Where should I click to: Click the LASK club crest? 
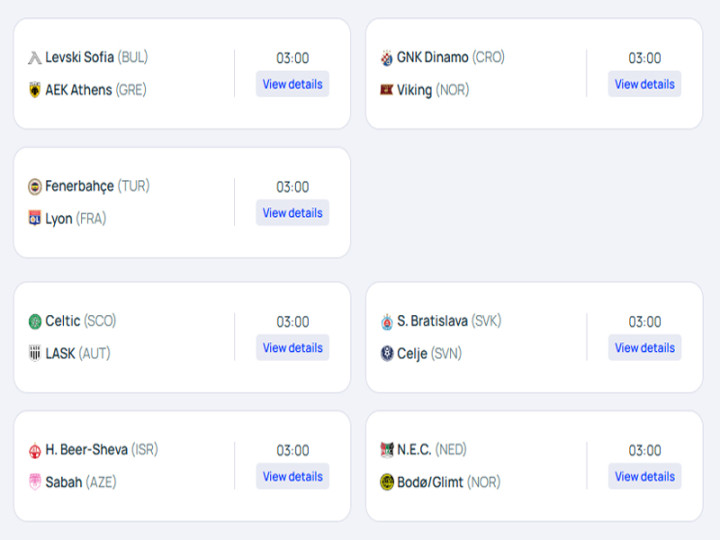35,354
